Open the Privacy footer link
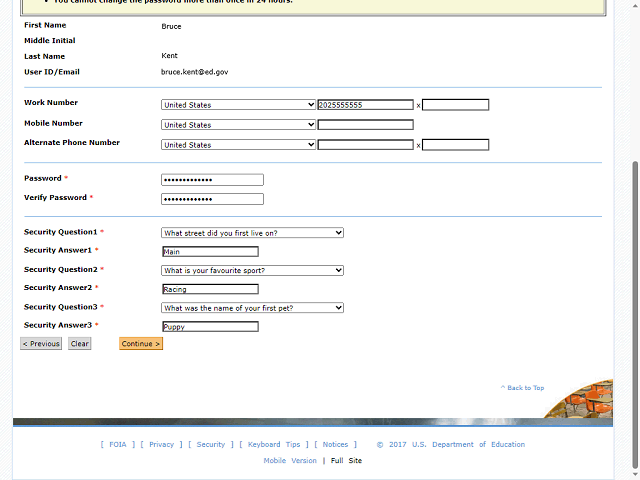Image resolution: width=640 pixels, height=480 pixels. pyautogui.click(x=161, y=444)
